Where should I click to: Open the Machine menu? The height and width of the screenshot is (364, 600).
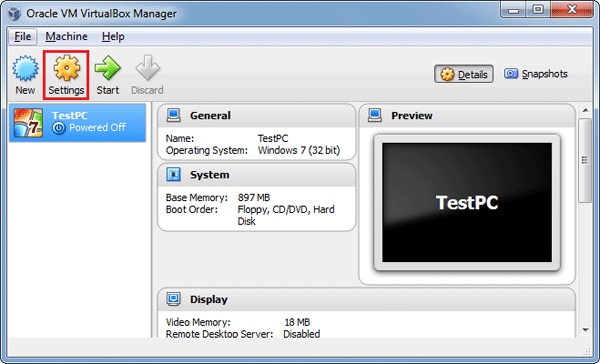click(67, 36)
